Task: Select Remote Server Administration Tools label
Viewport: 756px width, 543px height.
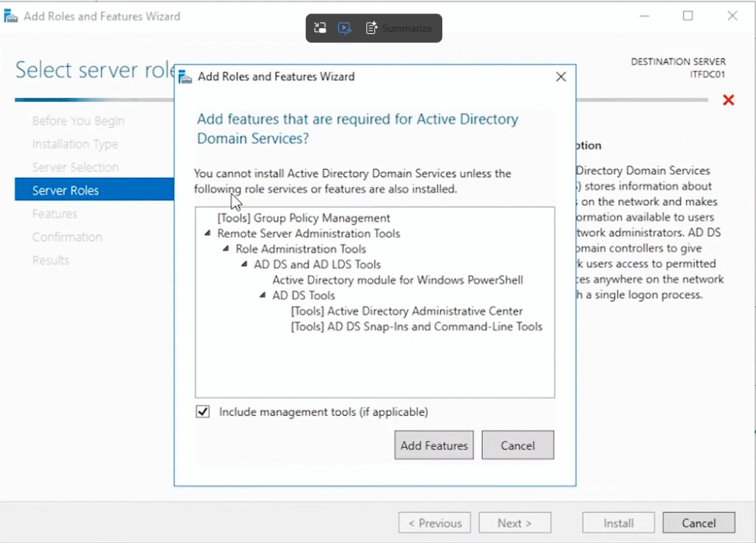Action: [x=309, y=233]
